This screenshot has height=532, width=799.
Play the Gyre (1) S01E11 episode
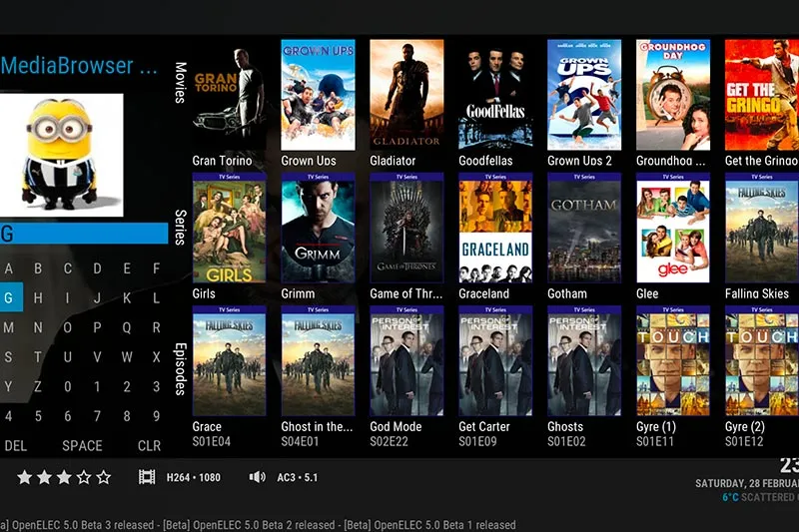pyautogui.click(x=673, y=360)
